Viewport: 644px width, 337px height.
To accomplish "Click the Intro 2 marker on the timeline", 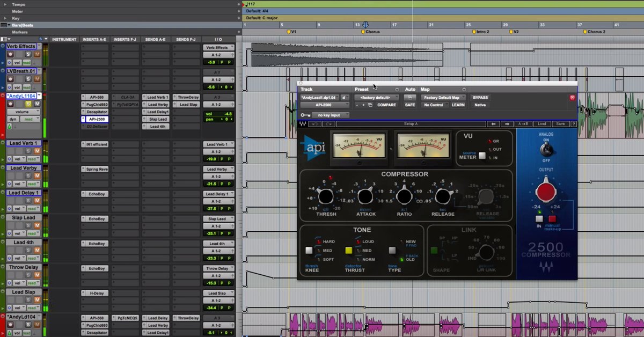I will tap(481, 32).
